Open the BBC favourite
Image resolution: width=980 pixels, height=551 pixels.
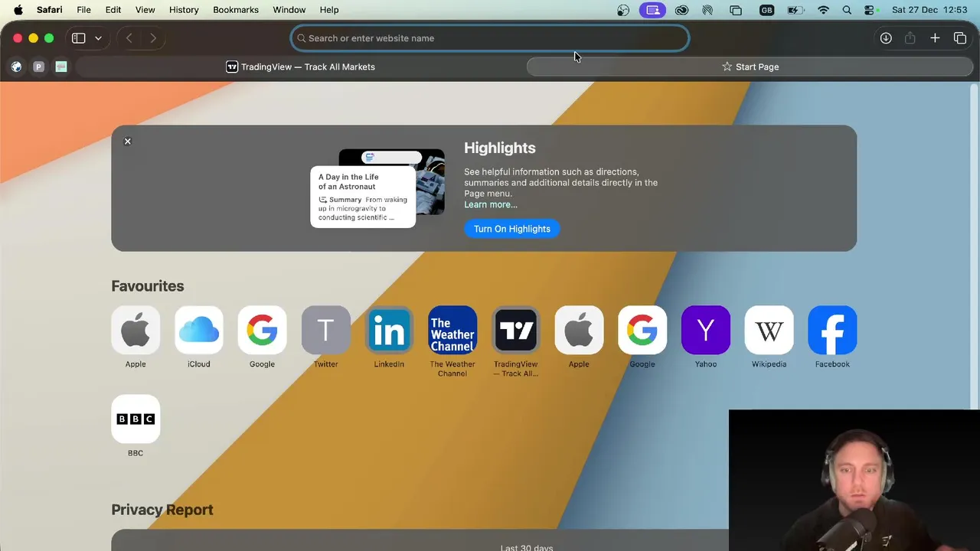(x=136, y=419)
